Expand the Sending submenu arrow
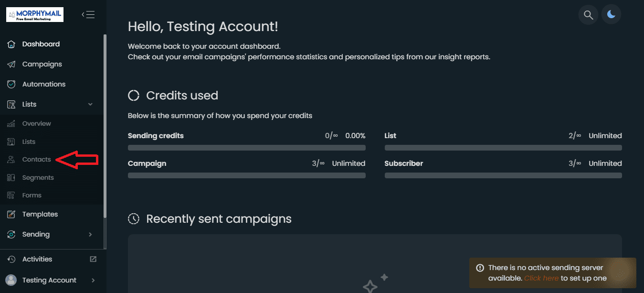Image resolution: width=644 pixels, height=293 pixels. (90, 234)
